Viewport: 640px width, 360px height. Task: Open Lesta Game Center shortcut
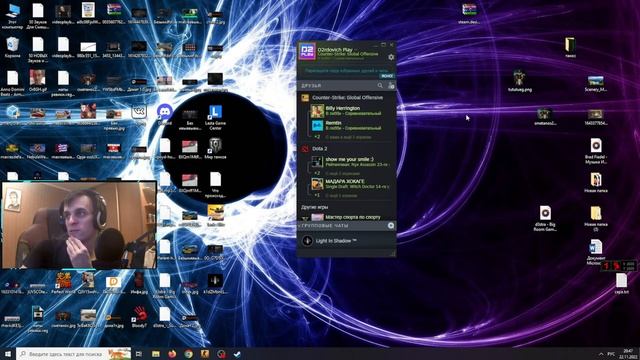(215, 117)
